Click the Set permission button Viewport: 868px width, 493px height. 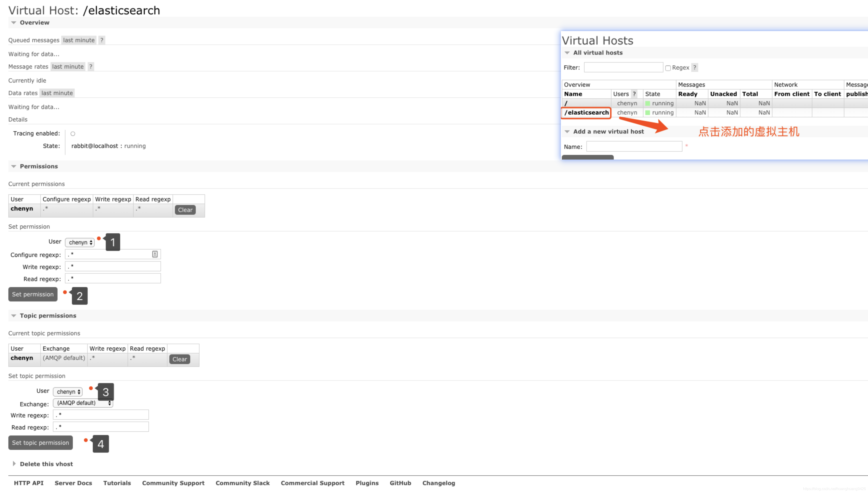pyautogui.click(x=33, y=294)
